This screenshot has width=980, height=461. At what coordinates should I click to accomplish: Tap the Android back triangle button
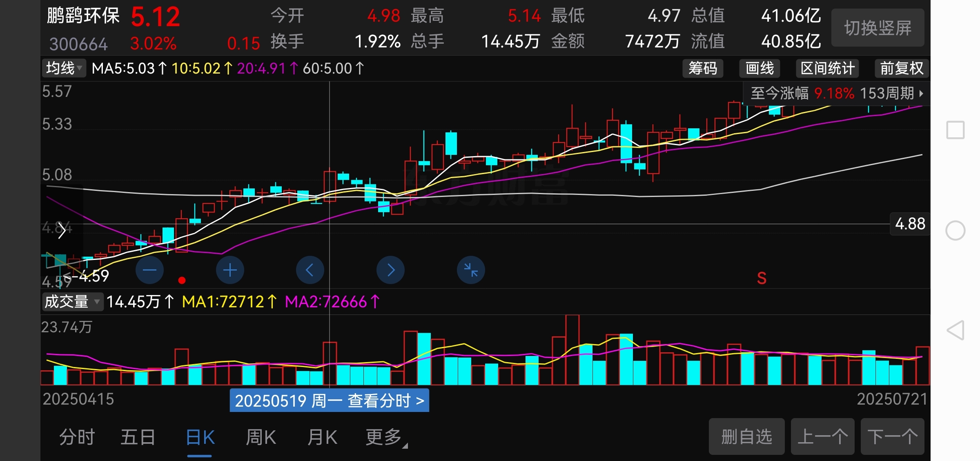955,330
